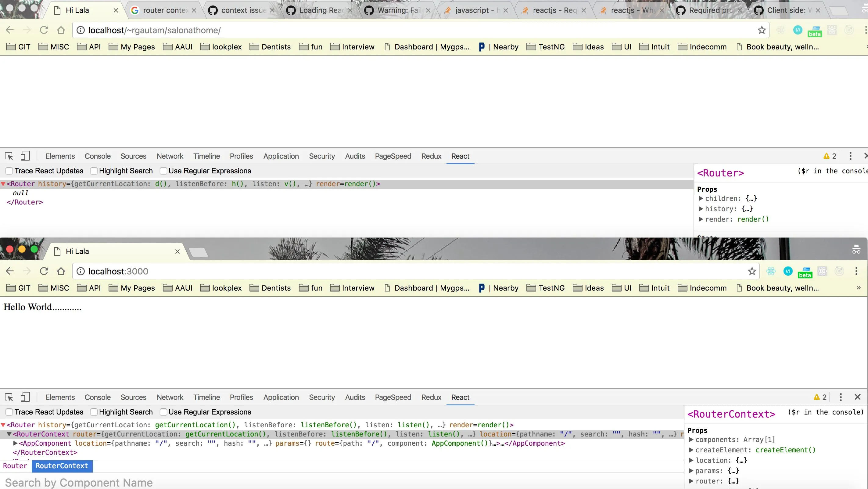
Task: Expand children prop of Router
Action: [701, 198]
